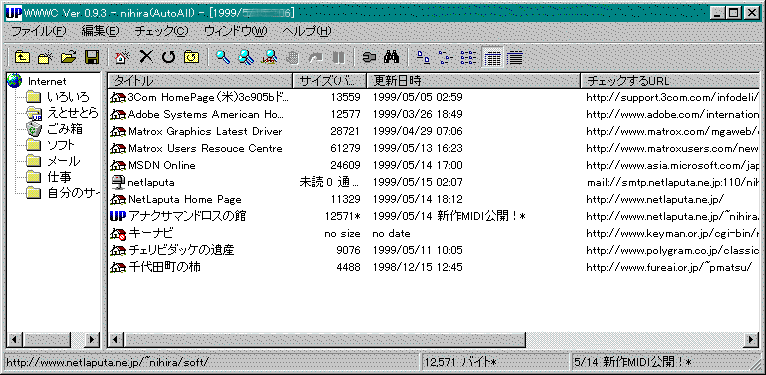Click the magnifier with red graph icon
The width and height of the screenshot is (766, 375).
269,57
